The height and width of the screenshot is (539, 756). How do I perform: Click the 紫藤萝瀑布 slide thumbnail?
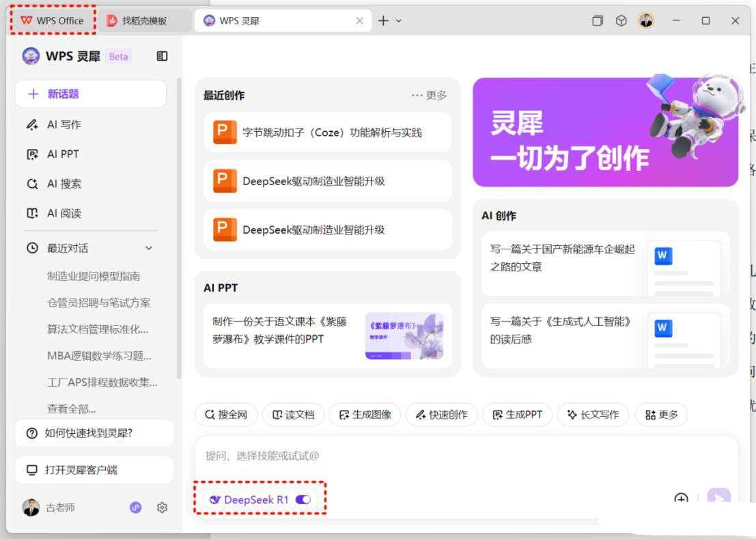click(404, 335)
